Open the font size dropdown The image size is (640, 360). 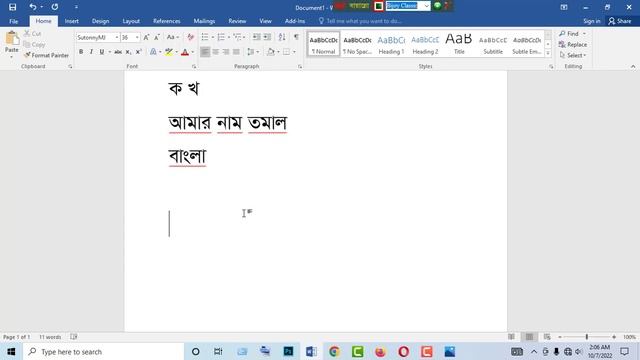point(137,37)
